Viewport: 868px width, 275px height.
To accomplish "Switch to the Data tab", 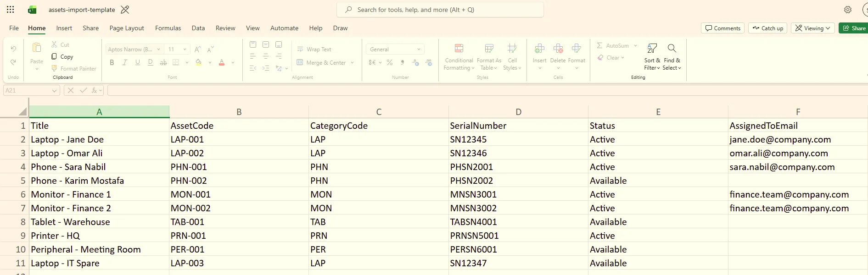I will (198, 28).
